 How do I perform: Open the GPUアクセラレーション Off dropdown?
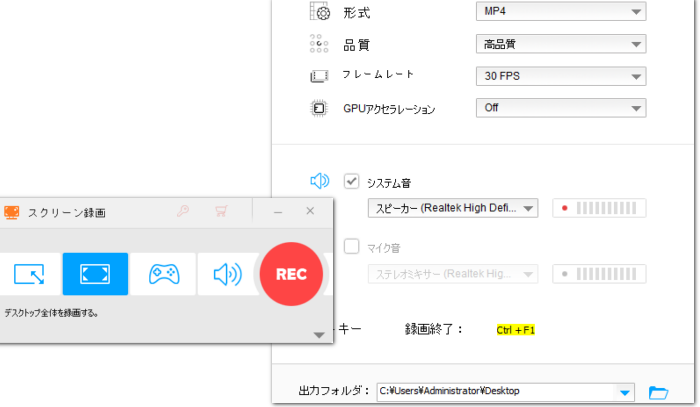(560, 108)
